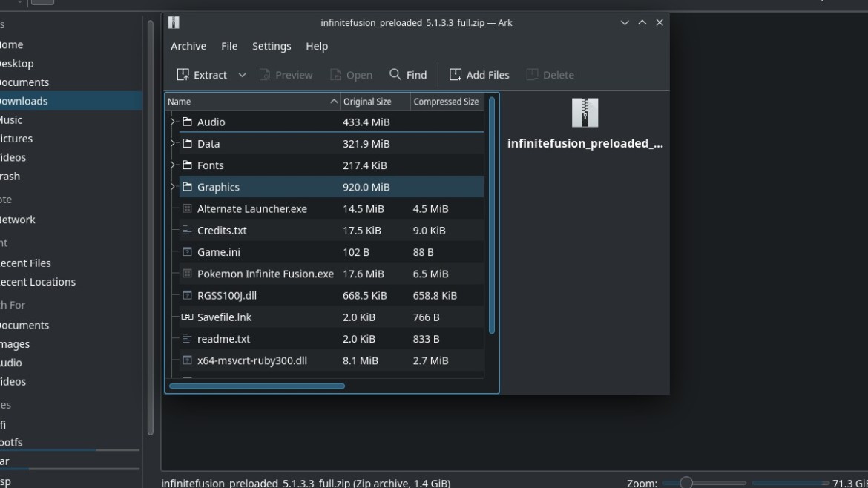The image size is (868, 488).
Task: Expand the Fonts folder node
Action: (173, 165)
